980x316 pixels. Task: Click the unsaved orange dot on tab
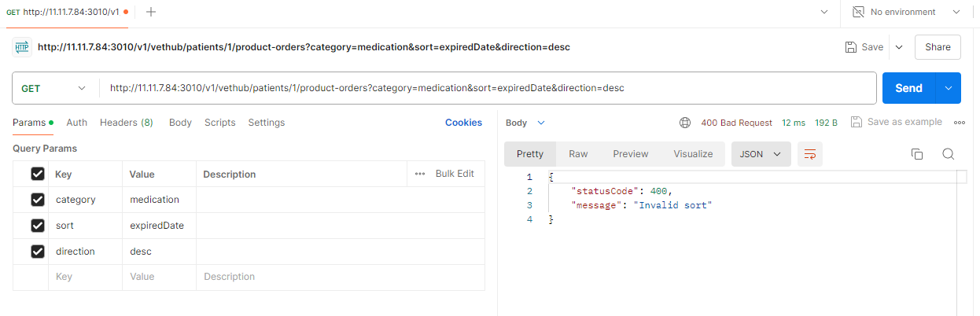(x=126, y=12)
